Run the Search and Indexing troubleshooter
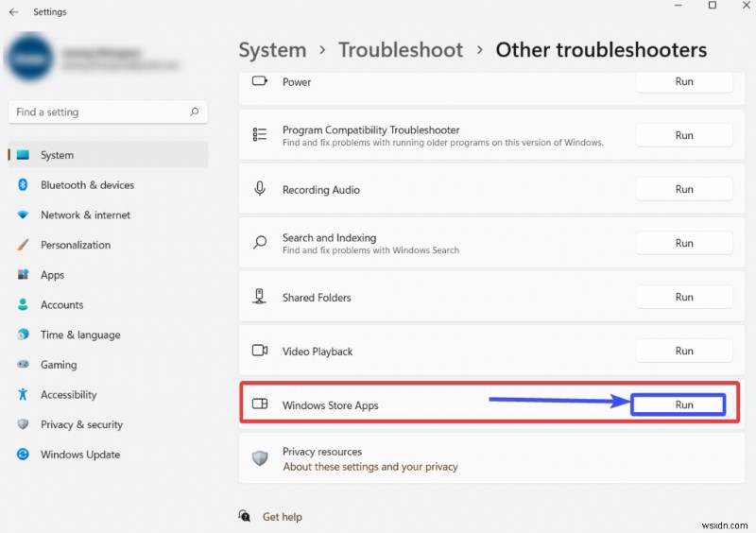The image size is (756, 533). [x=684, y=243]
